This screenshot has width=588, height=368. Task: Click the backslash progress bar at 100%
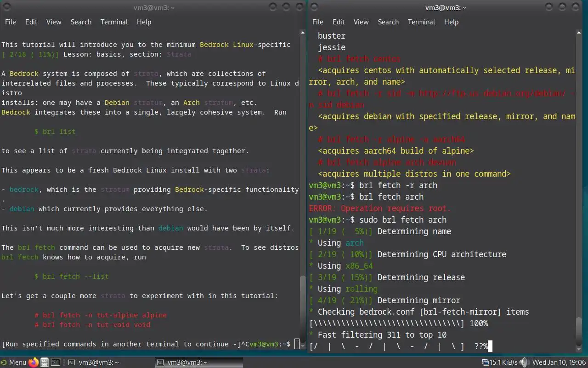pyautogui.click(x=399, y=323)
